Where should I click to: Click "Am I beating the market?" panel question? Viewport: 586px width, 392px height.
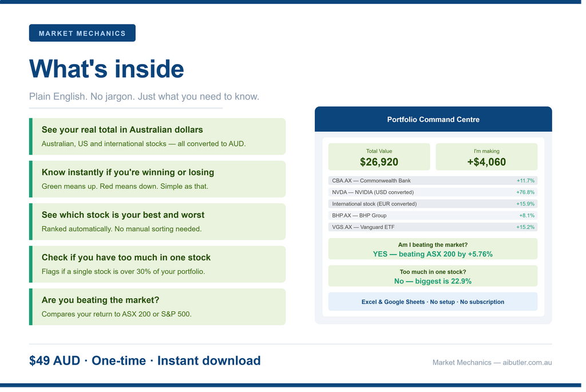tap(433, 245)
